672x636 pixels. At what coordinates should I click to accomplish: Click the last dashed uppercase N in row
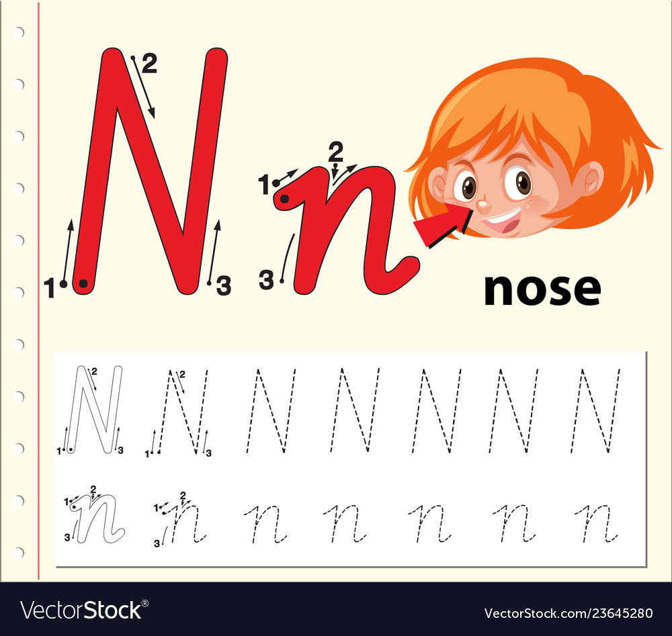pyautogui.click(x=595, y=411)
